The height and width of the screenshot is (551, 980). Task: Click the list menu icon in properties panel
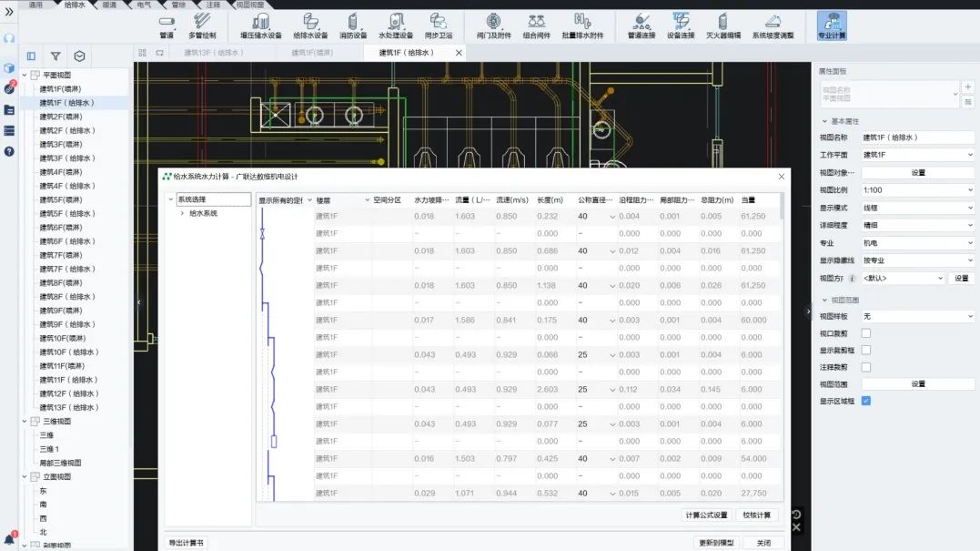(x=967, y=101)
